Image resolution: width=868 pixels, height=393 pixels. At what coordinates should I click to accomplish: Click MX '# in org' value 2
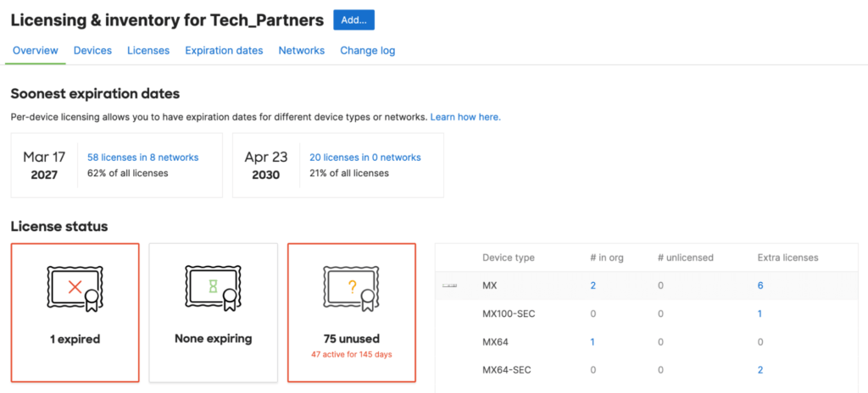[593, 285]
